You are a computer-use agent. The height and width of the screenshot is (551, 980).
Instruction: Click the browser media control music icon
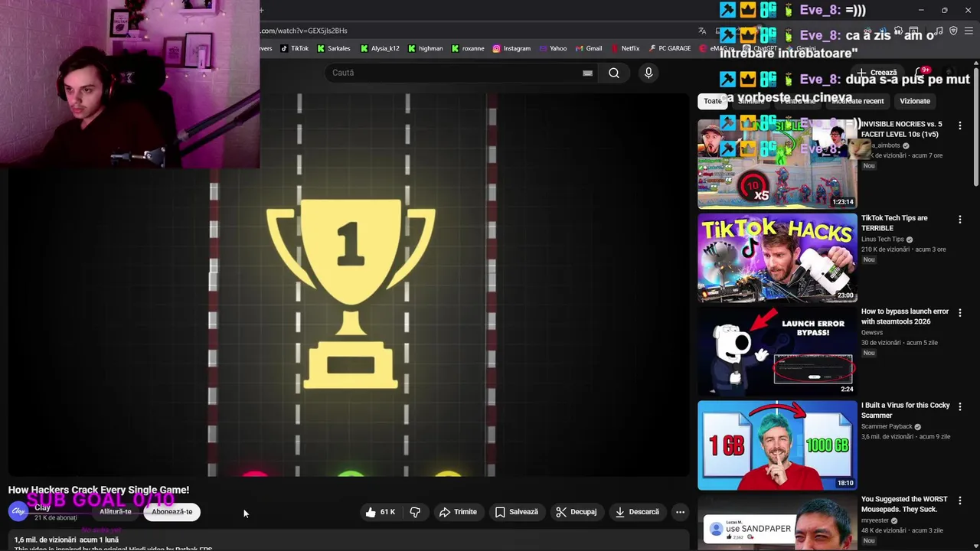tap(937, 31)
